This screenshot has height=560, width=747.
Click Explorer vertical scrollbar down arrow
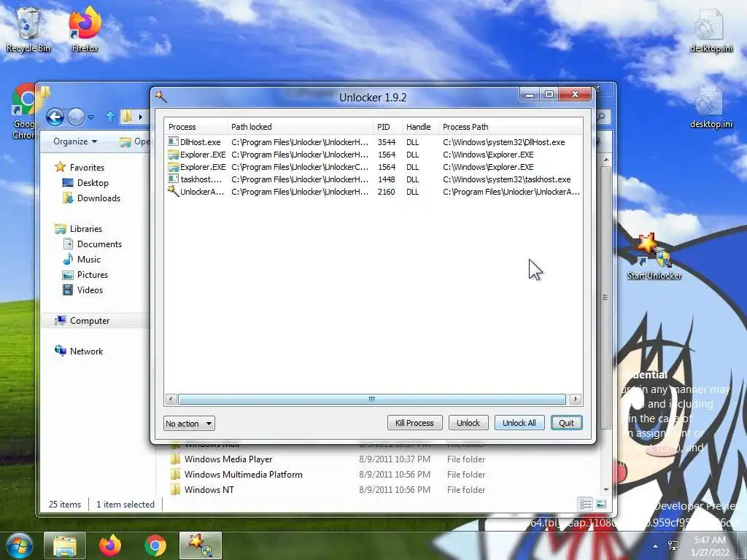pyautogui.click(x=606, y=489)
